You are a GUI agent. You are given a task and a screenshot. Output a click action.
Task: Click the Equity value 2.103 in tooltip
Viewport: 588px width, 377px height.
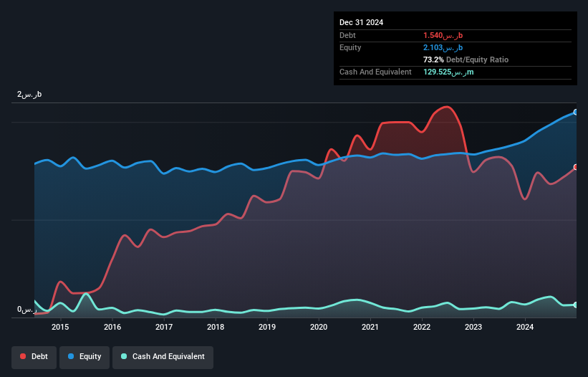pos(443,47)
